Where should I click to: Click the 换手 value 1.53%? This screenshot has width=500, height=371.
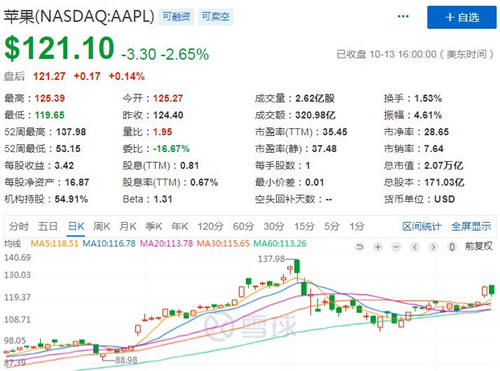pyautogui.click(x=428, y=98)
